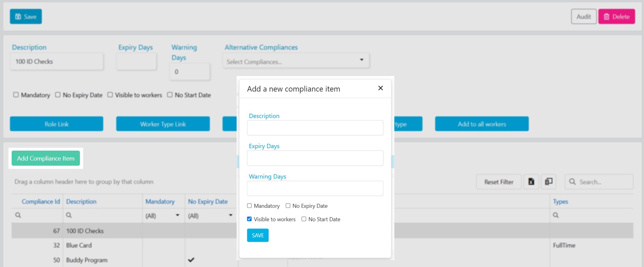Sort by the No Expiry Date column header
The image size is (644, 267).
tap(208, 202)
